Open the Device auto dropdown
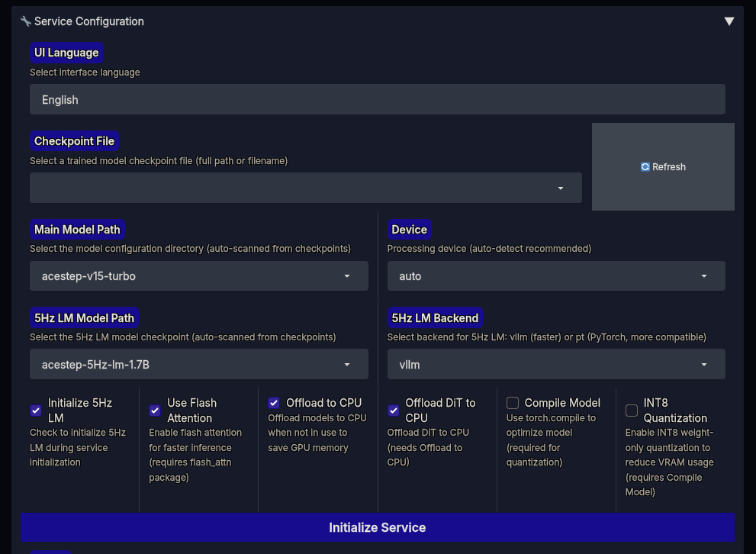756x554 pixels. tap(556, 275)
